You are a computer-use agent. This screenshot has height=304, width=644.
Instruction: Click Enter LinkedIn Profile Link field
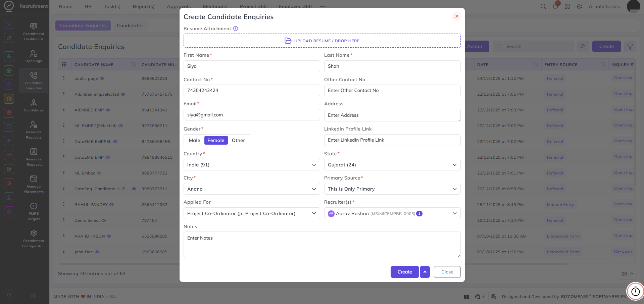point(392,140)
